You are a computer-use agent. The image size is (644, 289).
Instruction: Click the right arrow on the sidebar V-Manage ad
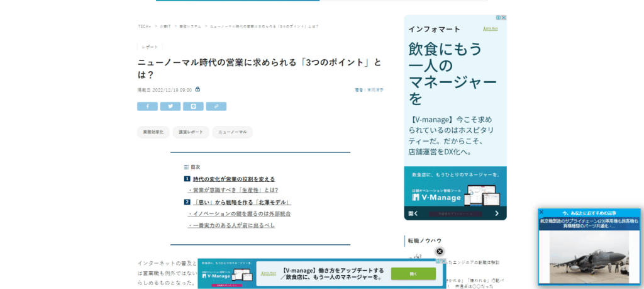pyautogui.click(x=496, y=213)
